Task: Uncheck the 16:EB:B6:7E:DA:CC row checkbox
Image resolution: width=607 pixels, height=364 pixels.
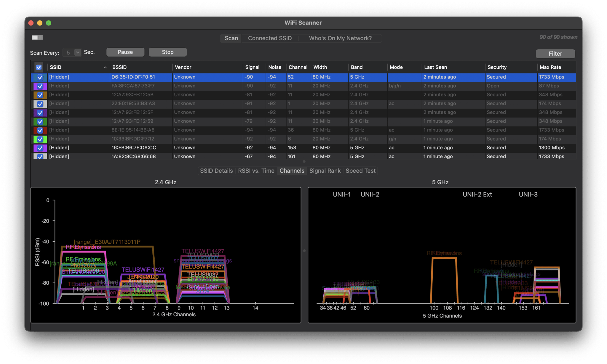Action: click(x=40, y=148)
